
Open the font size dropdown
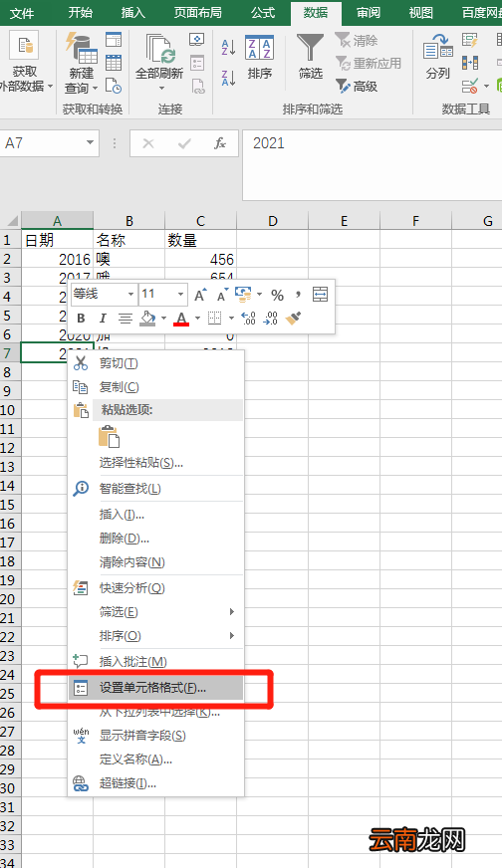tap(180, 295)
